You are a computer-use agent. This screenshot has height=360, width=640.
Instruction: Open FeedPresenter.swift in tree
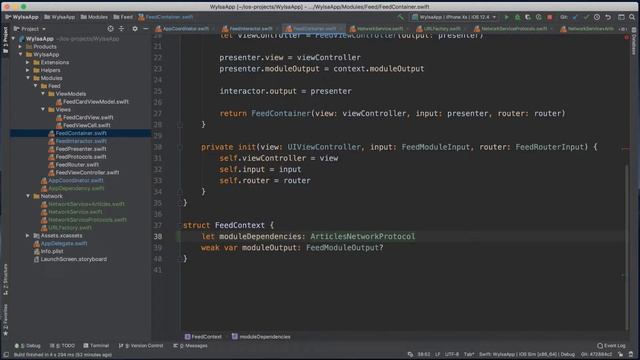81,149
